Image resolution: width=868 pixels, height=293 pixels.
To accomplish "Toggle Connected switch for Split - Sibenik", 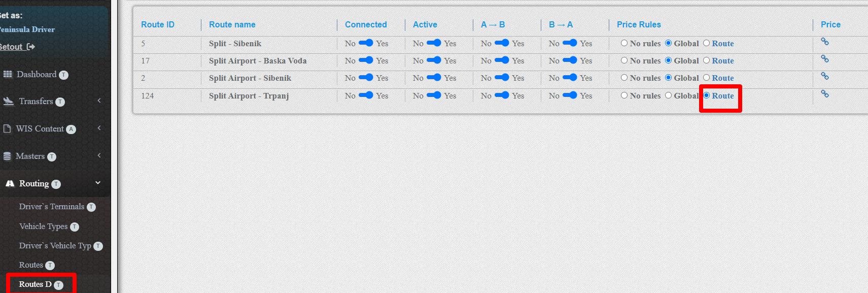I will click(x=366, y=43).
